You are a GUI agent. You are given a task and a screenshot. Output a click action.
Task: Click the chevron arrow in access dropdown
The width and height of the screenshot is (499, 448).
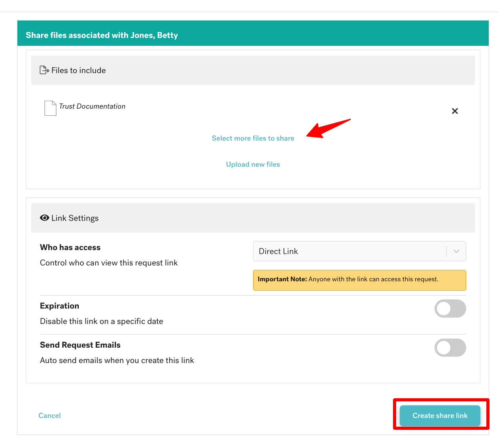click(456, 251)
